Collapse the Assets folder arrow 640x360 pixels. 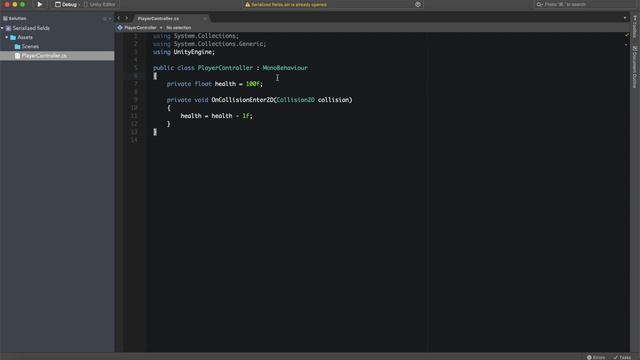(x=7, y=37)
